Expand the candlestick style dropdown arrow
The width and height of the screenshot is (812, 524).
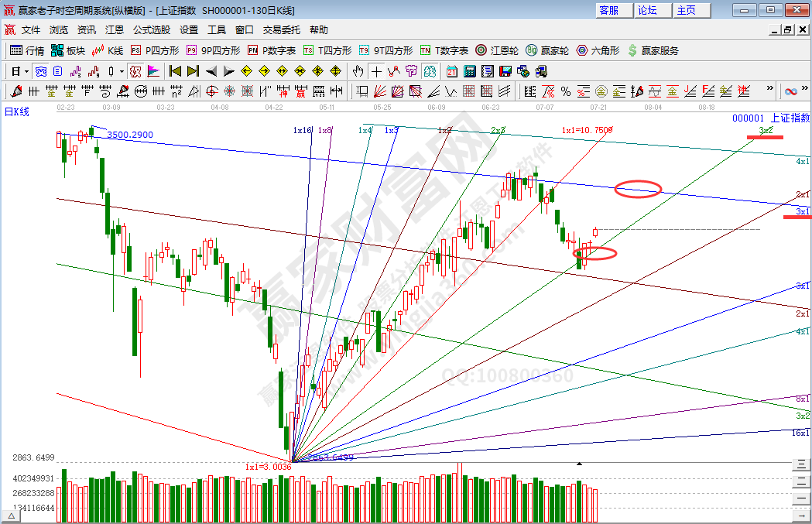(121, 71)
